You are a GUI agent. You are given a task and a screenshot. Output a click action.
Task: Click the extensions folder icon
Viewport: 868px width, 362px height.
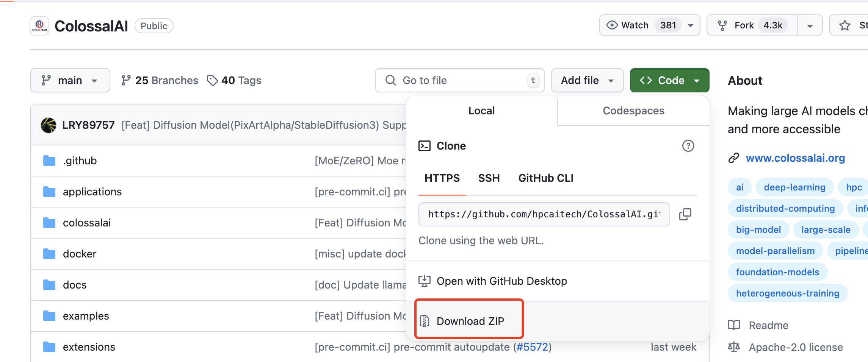click(49, 347)
